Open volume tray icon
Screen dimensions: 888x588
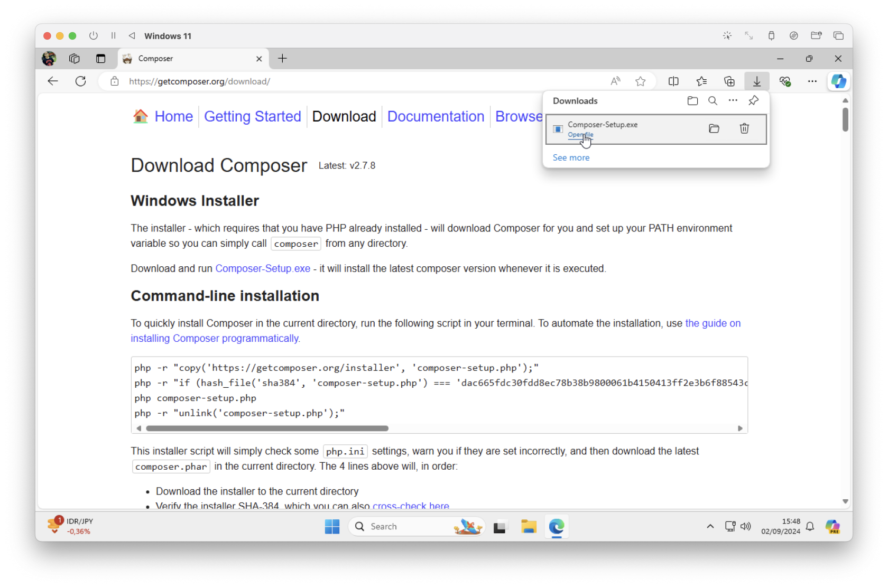[746, 526]
